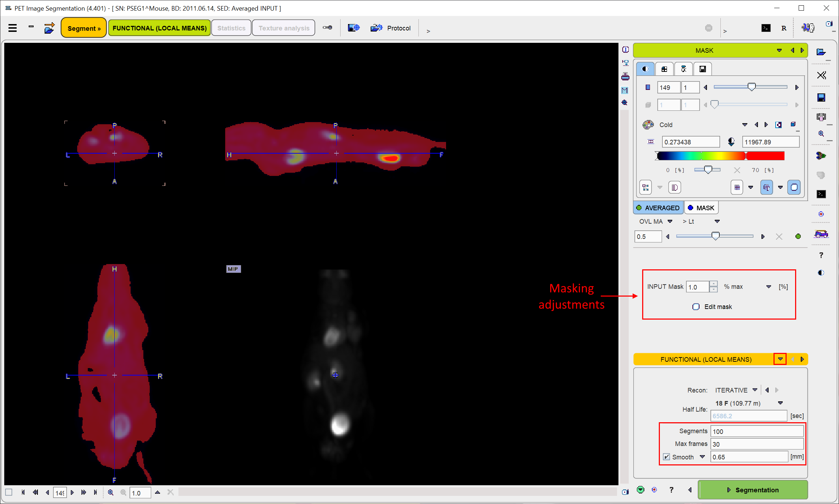839x504 pixels.
Task: Switch to the Texture analysis tab
Action: [284, 28]
